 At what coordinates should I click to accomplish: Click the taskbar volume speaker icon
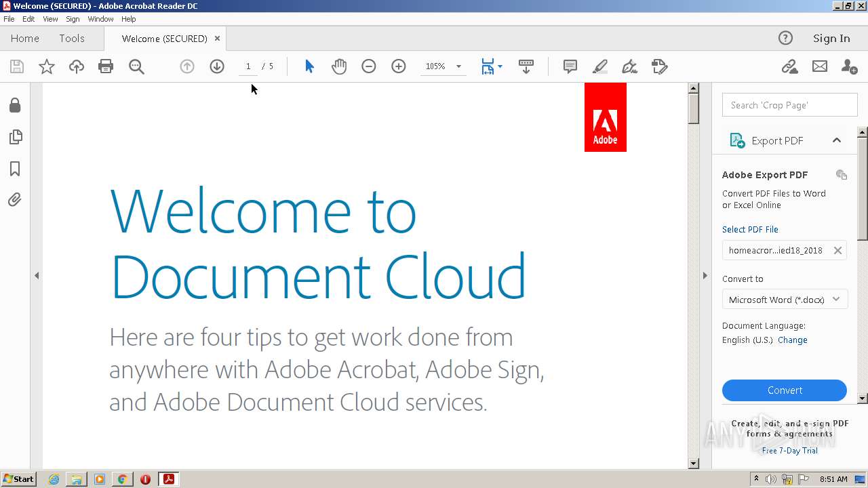[x=771, y=479]
